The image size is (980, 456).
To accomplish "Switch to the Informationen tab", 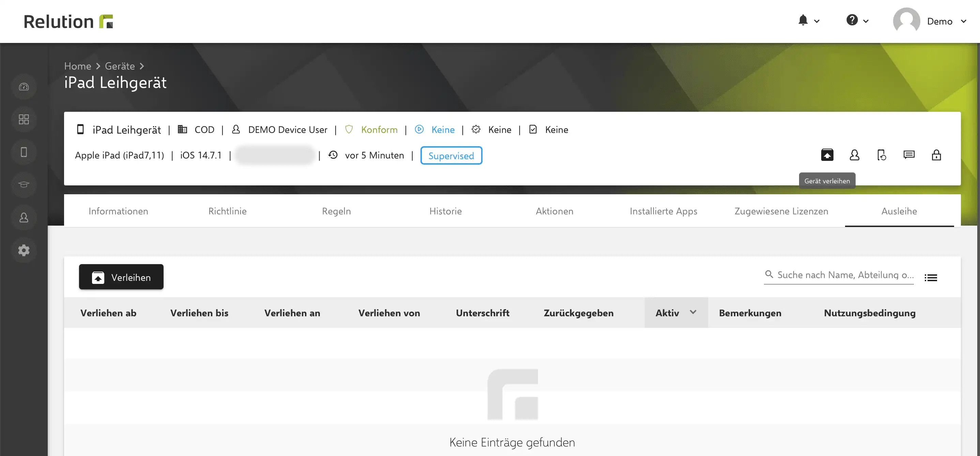I will coord(118,211).
